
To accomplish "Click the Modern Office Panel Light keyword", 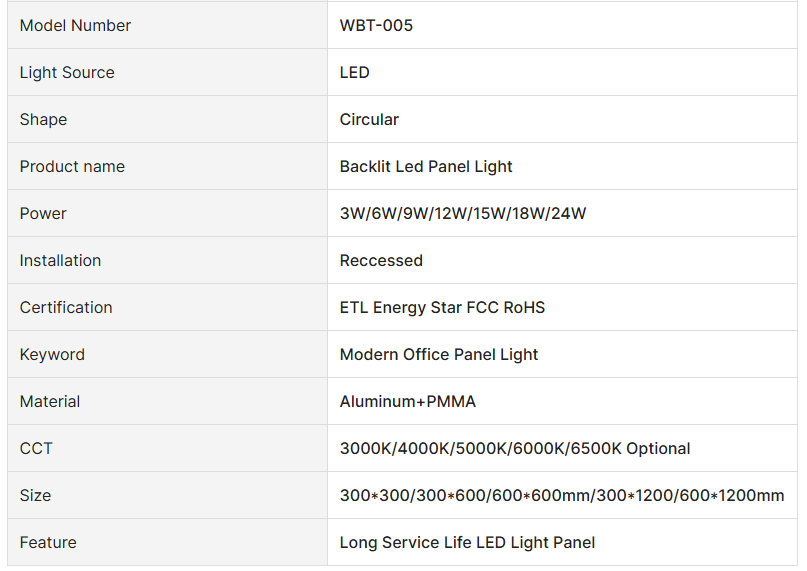I will (439, 354).
